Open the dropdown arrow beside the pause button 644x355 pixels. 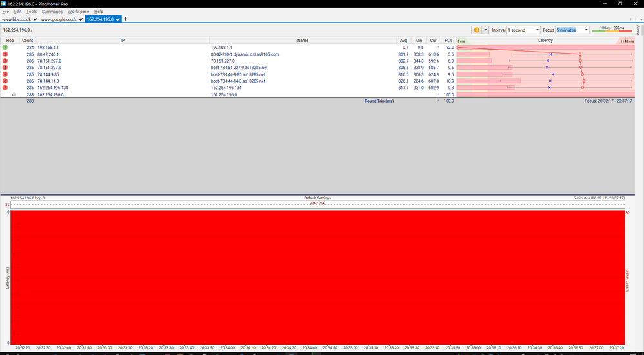point(485,30)
